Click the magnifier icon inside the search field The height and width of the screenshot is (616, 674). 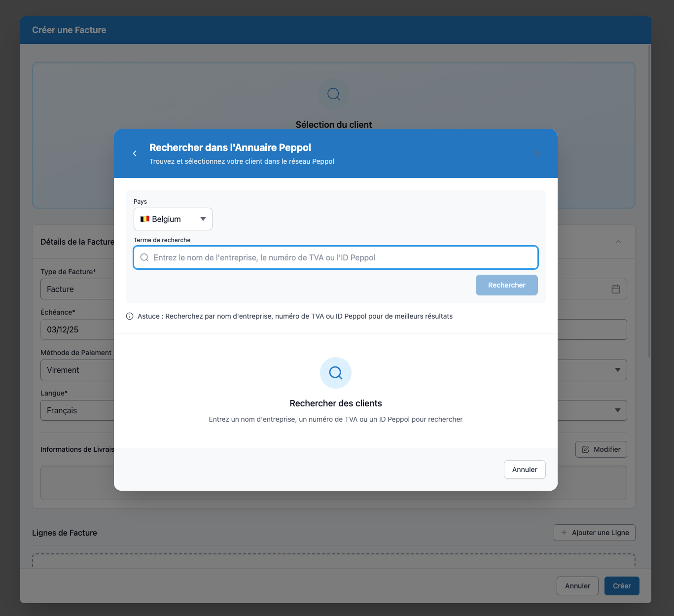point(144,257)
